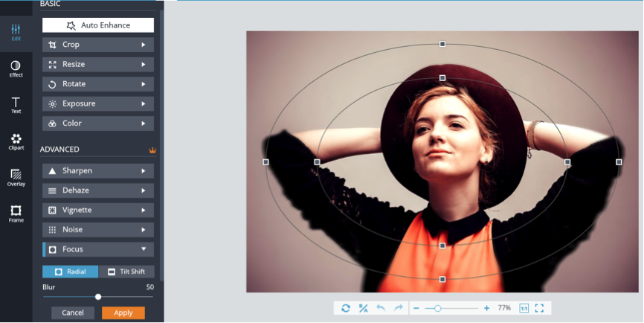Click the triangle icon beside Sharpen
The height and width of the screenshot is (323, 644).
(52, 171)
